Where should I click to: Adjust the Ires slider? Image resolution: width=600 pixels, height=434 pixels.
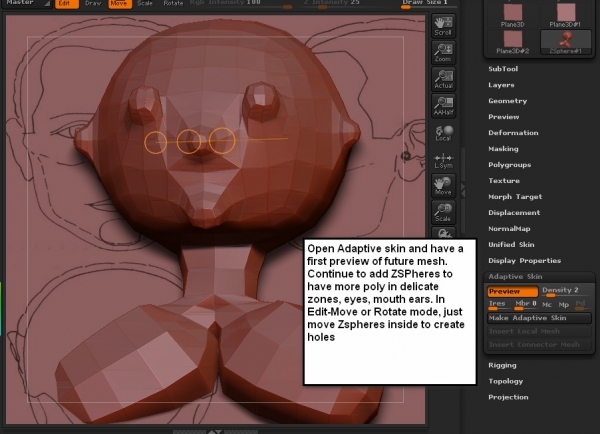click(497, 305)
